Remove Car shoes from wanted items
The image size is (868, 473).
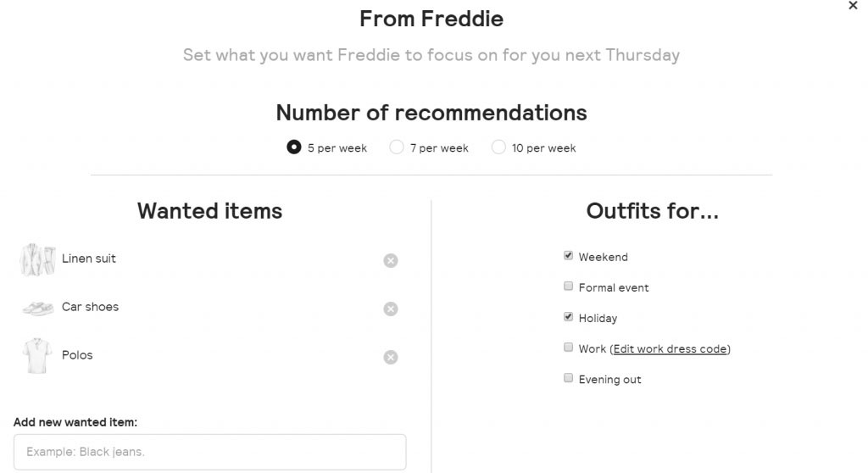point(391,309)
